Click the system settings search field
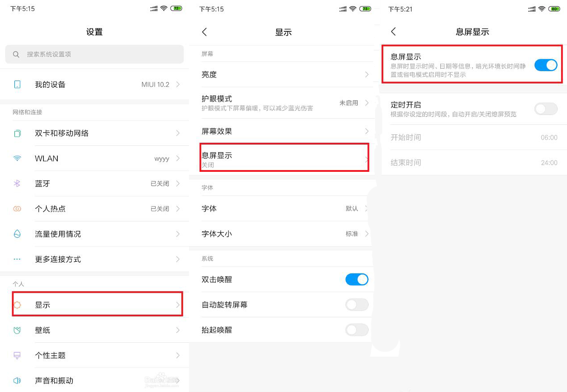Viewport: 567px width, 392px height. pyautogui.click(x=94, y=54)
